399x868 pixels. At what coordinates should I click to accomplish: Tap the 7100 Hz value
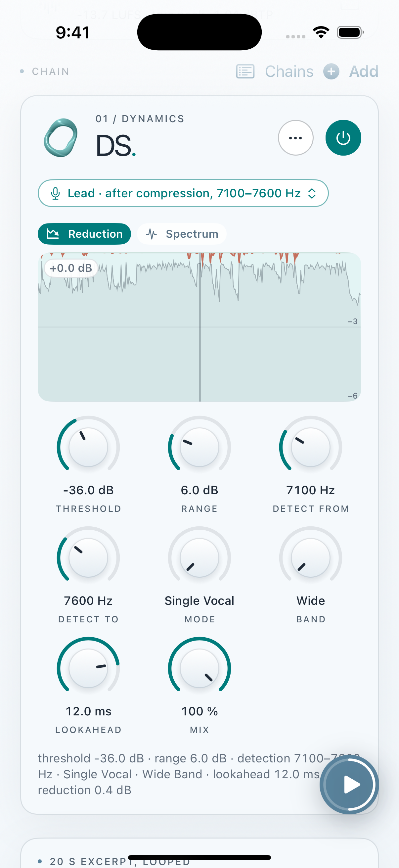click(x=310, y=490)
